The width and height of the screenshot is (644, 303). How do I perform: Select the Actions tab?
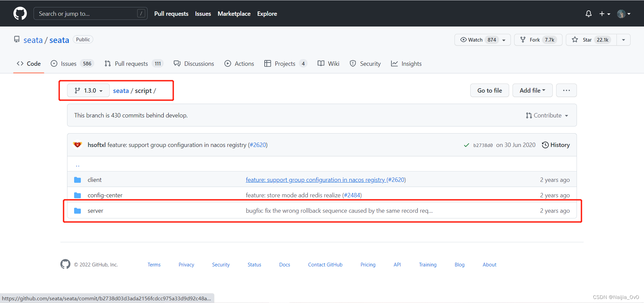click(239, 63)
